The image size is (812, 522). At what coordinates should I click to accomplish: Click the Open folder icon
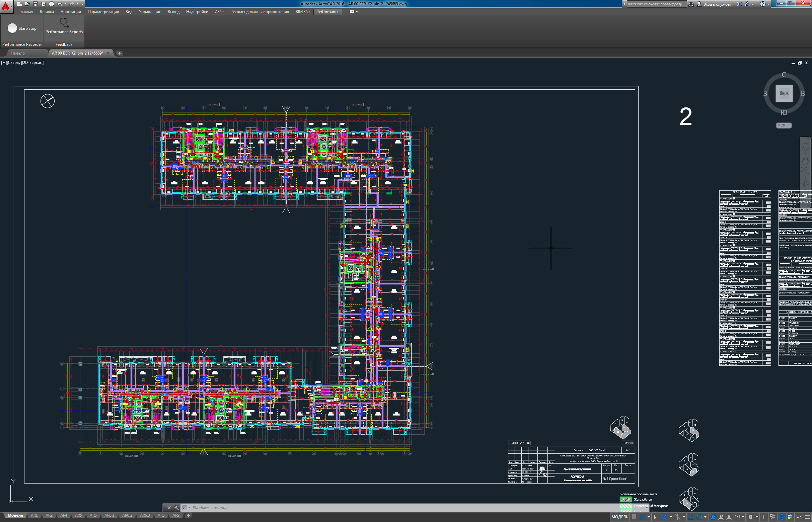(x=27, y=4)
